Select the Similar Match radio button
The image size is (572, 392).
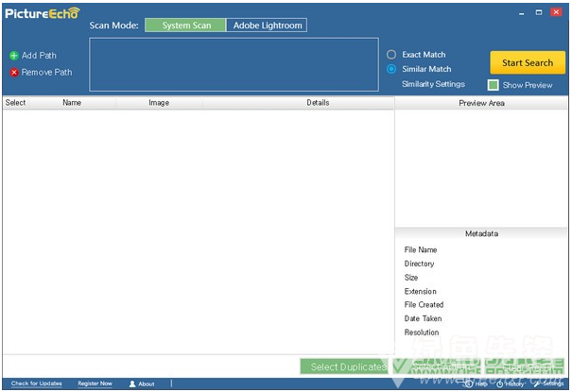tap(391, 69)
